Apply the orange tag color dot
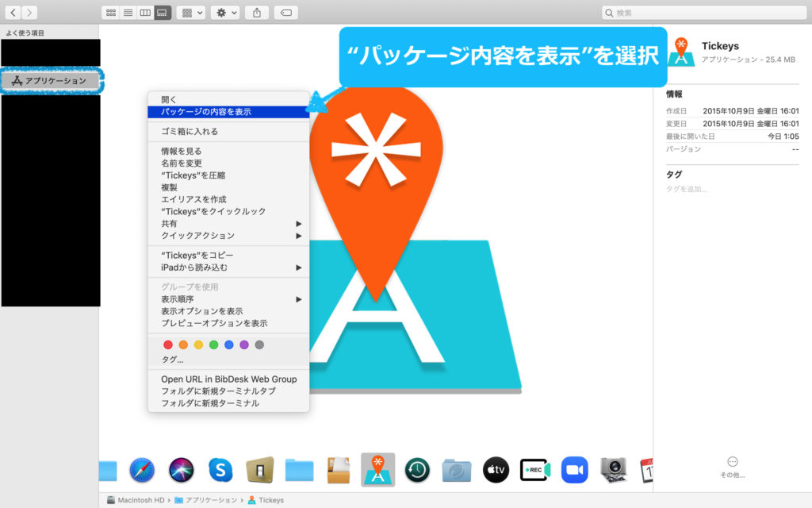 183,344
